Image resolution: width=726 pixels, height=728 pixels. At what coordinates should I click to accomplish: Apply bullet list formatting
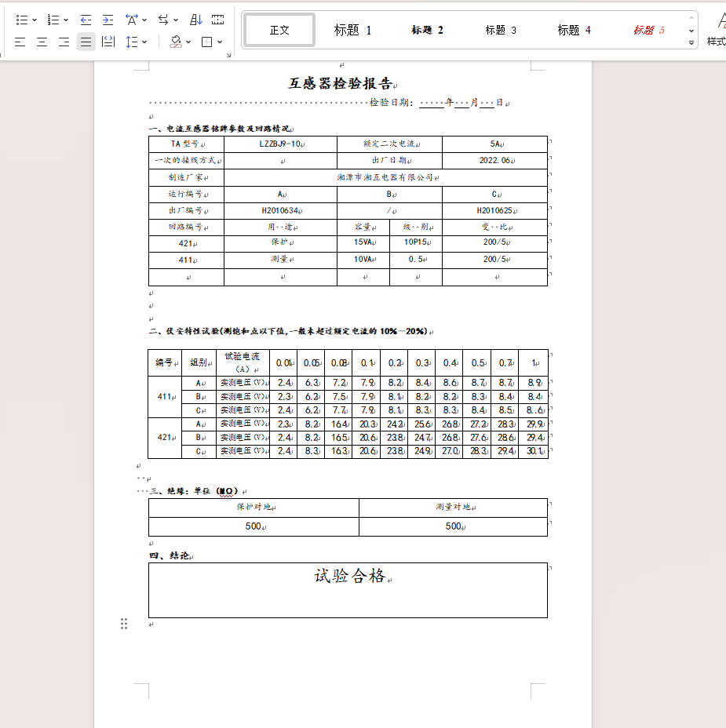tap(21, 20)
